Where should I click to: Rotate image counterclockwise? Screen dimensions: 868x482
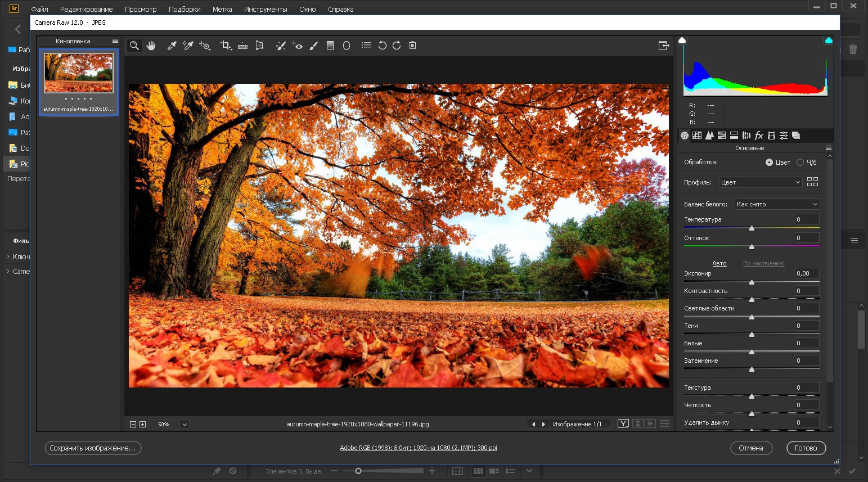click(x=383, y=46)
